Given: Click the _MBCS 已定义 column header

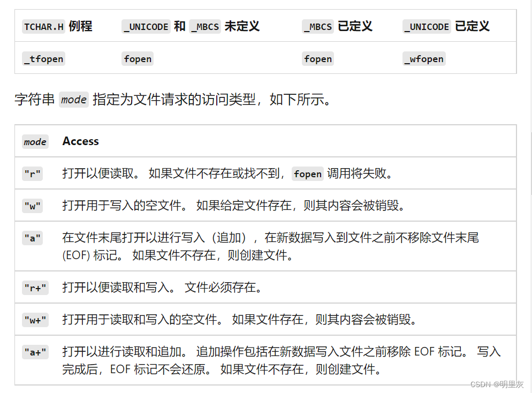Looking at the screenshot, I should click(x=337, y=26).
